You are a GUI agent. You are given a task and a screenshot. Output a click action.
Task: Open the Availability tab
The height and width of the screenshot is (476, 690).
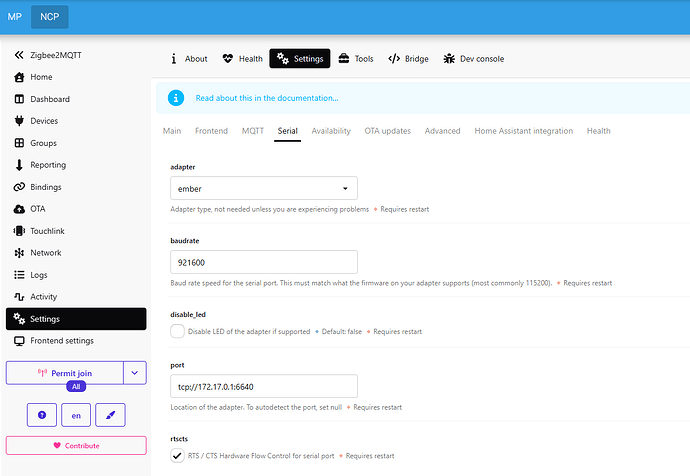point(331,131)
